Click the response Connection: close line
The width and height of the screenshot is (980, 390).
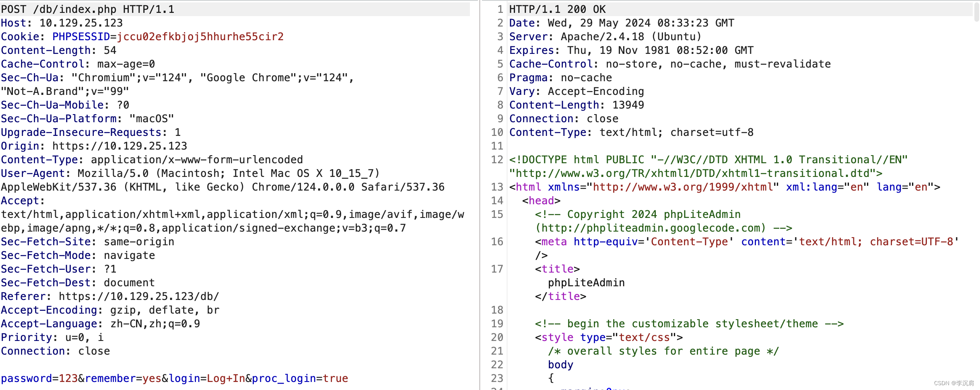pyautogui.click(x=564, y=119)
